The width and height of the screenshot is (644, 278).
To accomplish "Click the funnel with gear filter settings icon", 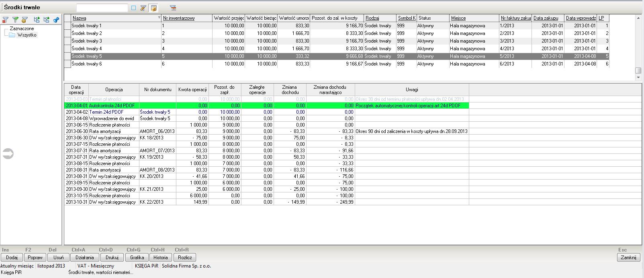I will pos(25,19).
